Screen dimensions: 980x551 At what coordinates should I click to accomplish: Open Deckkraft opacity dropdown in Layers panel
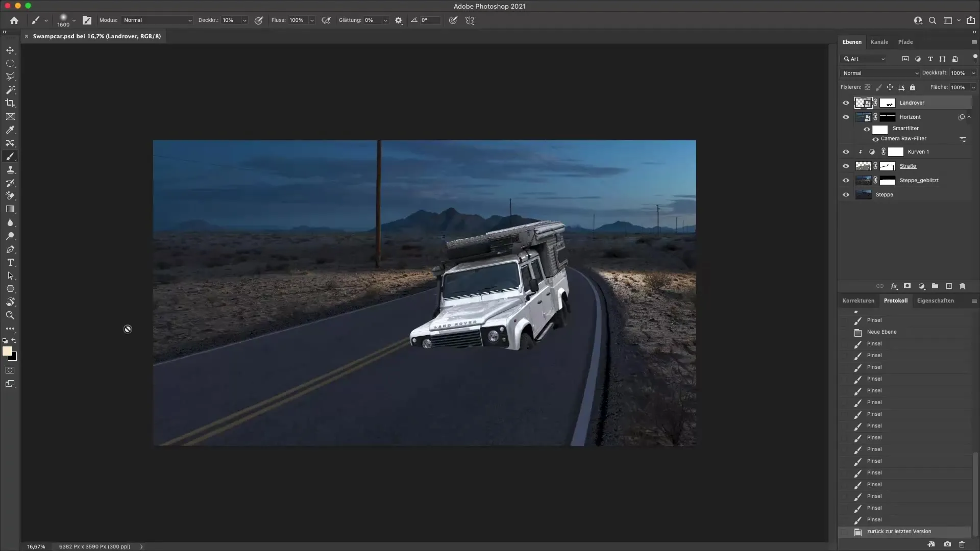pyautogui.click(x=973, y=73)
